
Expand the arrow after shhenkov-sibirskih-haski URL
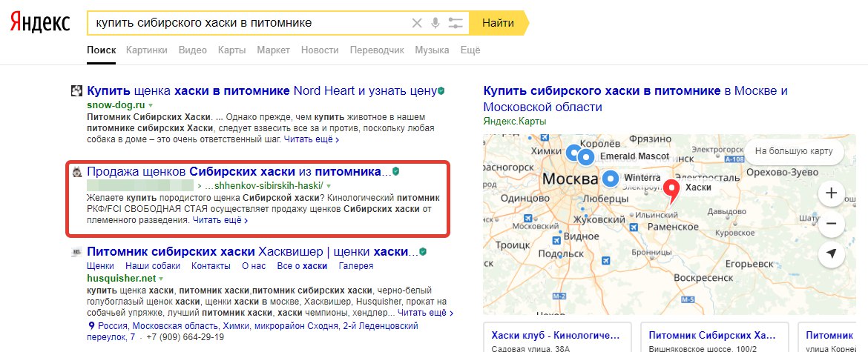point(328,186)
